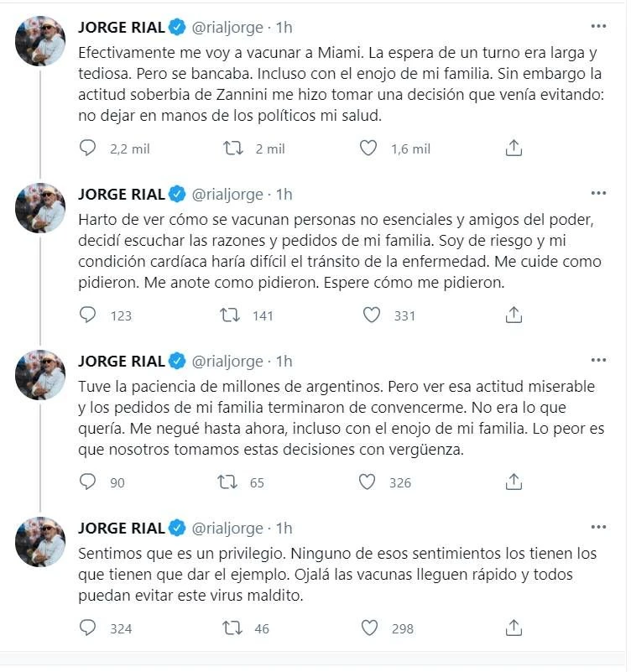Click @rialjorge handle on the last tweet
The width and height of the screenshot is (631, 672).
point(228,529)
